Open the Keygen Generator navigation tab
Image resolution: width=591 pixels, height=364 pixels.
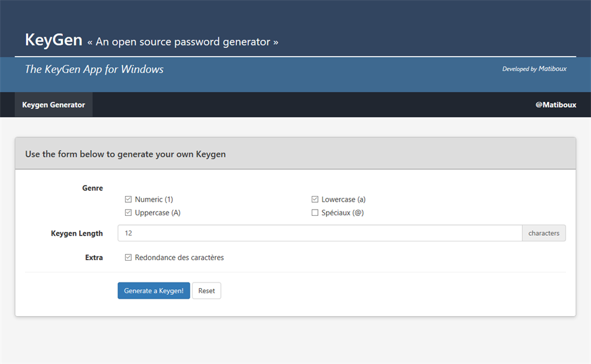pyautogui.click(x=53, y=105)
